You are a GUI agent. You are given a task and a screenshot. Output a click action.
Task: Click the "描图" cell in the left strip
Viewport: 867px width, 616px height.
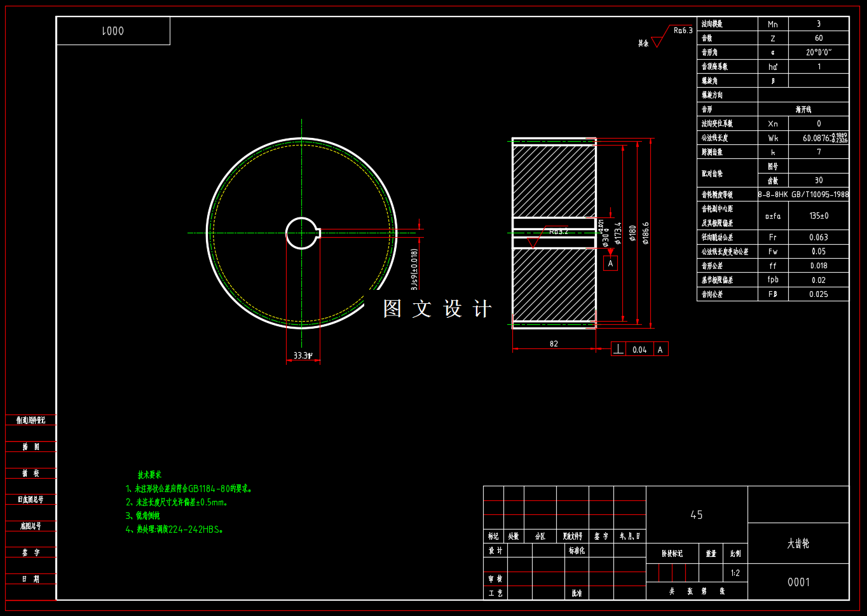(31, 447)
